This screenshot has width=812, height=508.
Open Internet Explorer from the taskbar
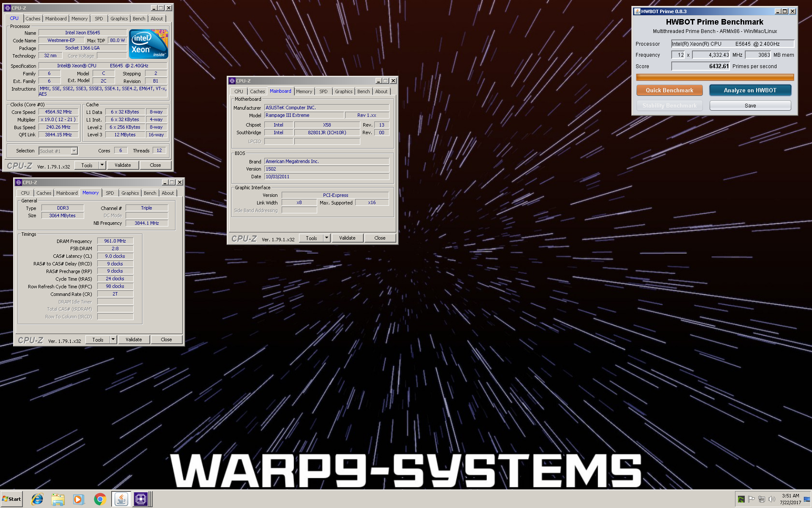pyautogui.click(x=37, y=499)
